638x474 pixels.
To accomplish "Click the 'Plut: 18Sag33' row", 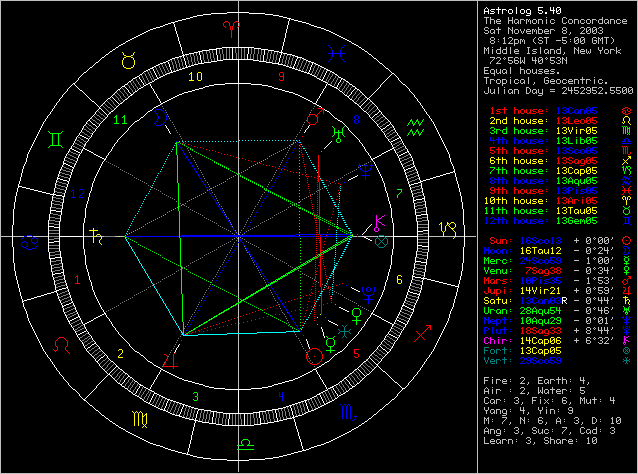I will pyautogui.click(x=557, y=331).
